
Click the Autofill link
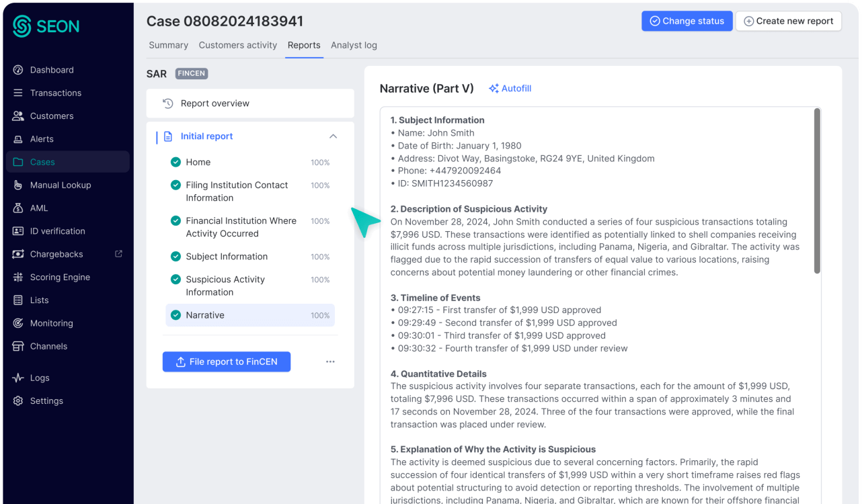click(510, 88)
